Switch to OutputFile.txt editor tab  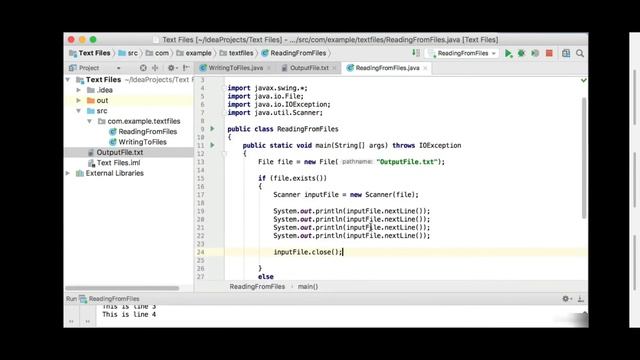coord(309,68)
